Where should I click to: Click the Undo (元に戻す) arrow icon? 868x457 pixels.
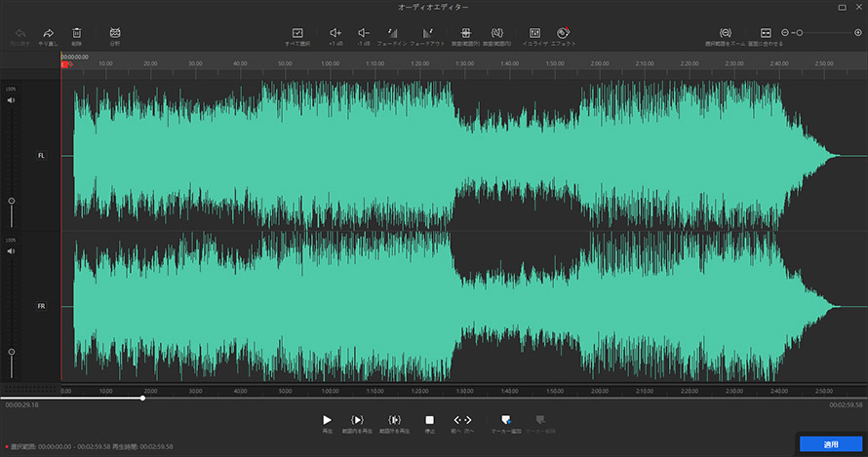tap(20, 33)
